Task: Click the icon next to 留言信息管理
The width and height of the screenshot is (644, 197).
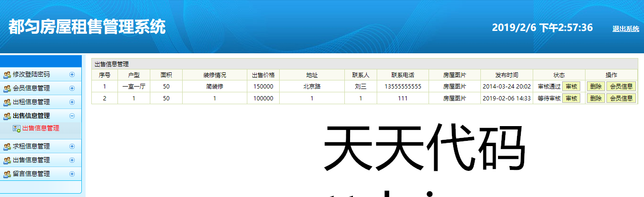Action: 7,174
